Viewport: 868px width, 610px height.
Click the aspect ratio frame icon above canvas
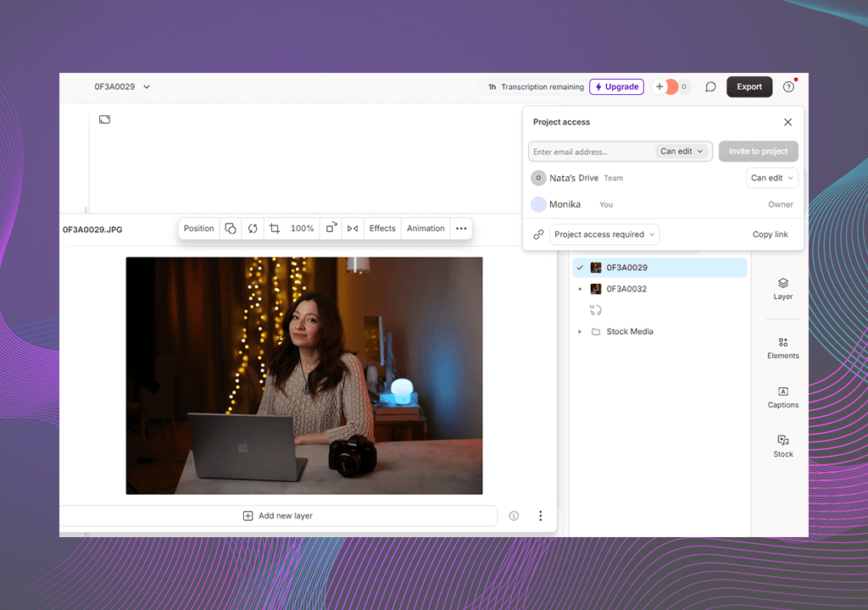click(x=104, y=119)
